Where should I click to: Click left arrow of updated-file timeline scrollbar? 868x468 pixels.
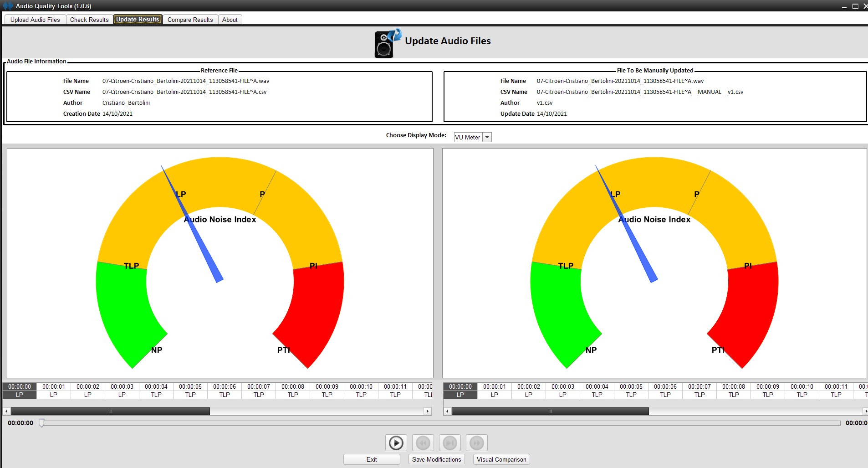click(447, 411)
